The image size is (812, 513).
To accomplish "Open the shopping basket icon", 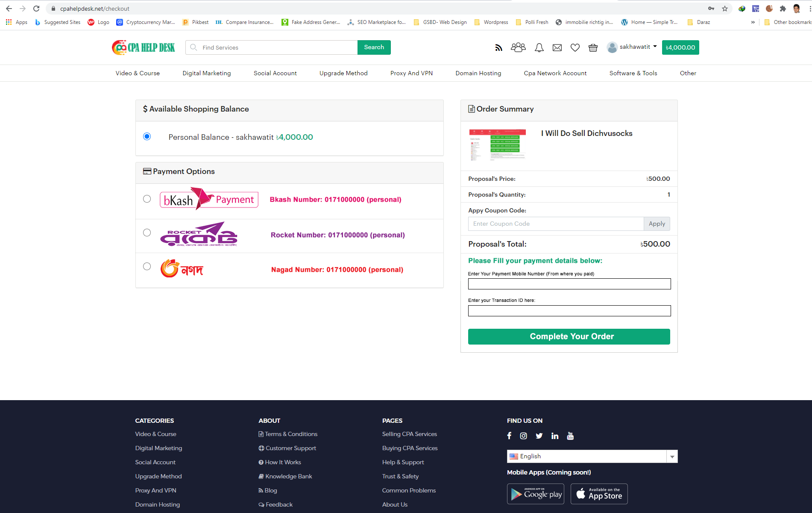I will click(593, 47).
